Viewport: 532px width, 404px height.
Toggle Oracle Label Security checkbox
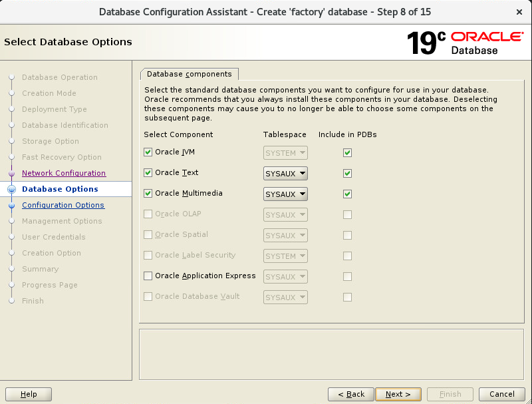pyautogui.click(x=148, y=256)
